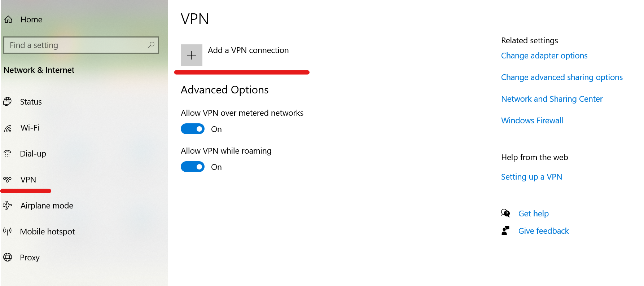Focus the Find a setting field

(x=81, y=45)
